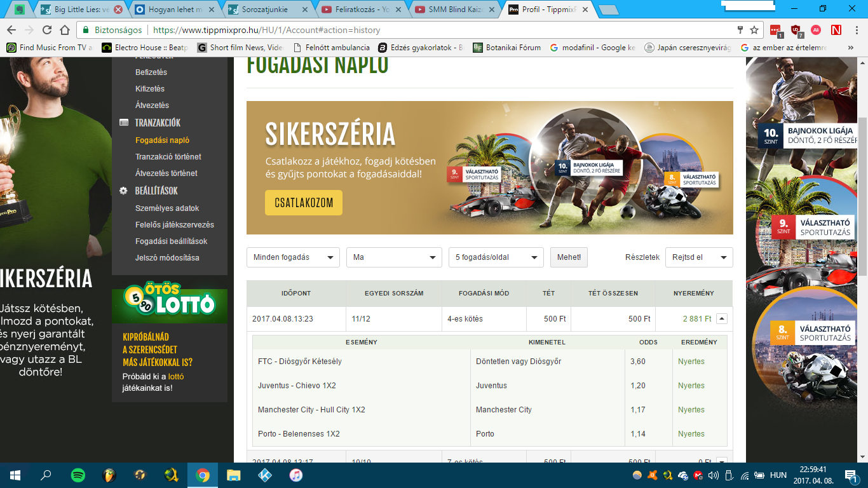Viewport: 868px width, 488px height.
Task: Open the 5 fogadás/oldal dropdown
Action: tap(496, 257)
